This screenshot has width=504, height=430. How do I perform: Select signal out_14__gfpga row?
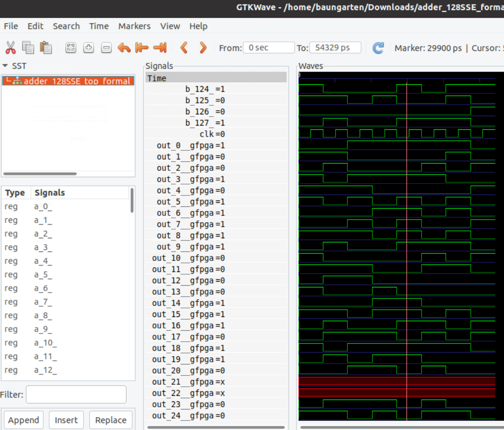(x=216, y=303)
